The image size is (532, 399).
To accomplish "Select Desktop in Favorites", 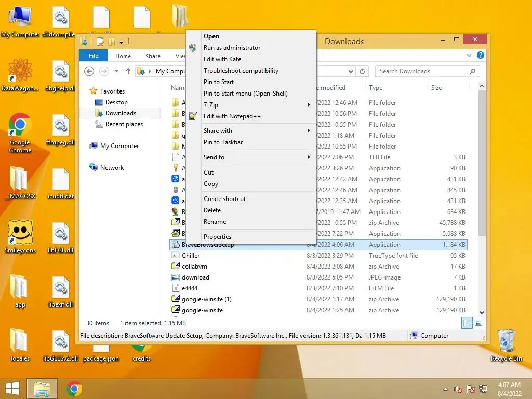I will click(x=116, y=102).
